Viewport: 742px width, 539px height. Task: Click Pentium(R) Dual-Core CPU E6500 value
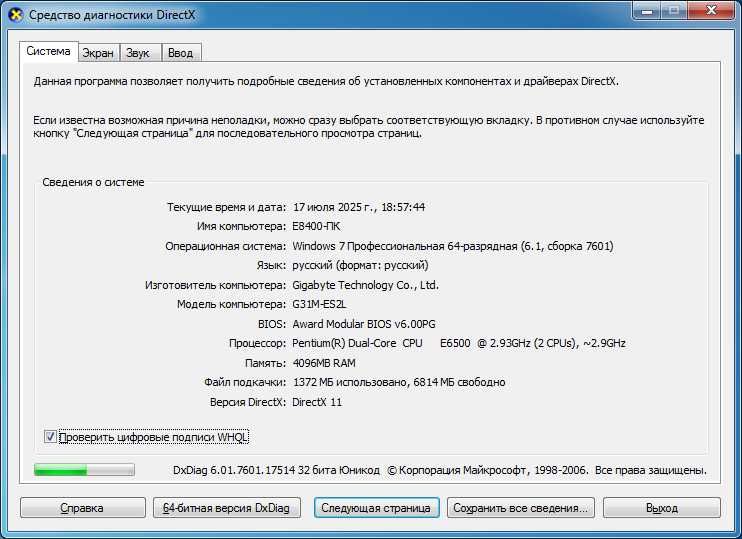(x=459, y=343)
